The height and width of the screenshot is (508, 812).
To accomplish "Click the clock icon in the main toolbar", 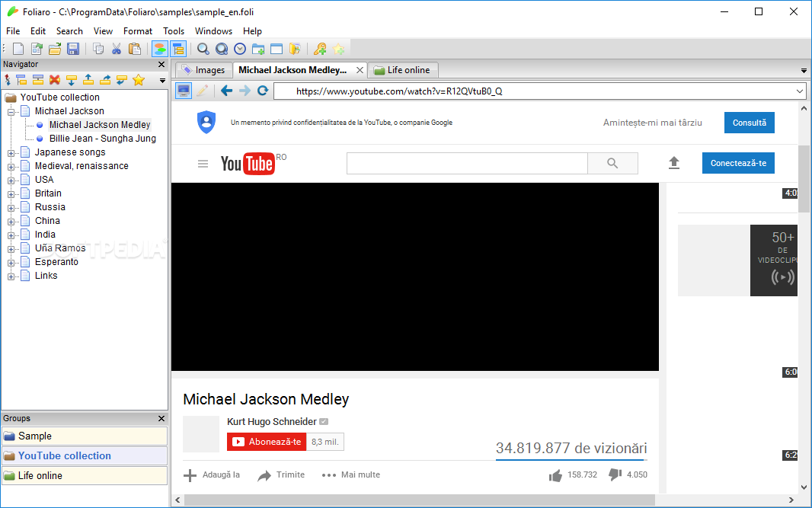I will pos(240,49).
